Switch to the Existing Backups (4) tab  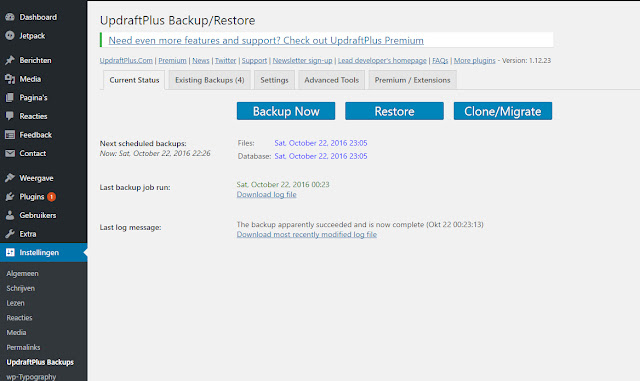(210, 80)
